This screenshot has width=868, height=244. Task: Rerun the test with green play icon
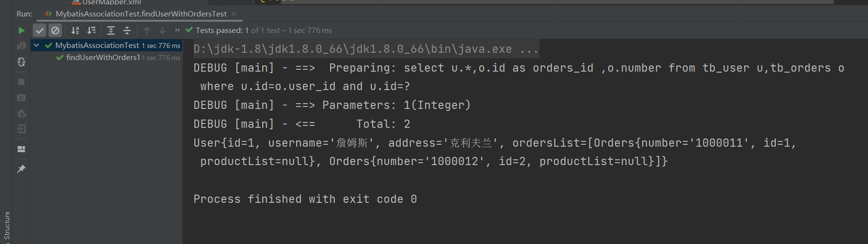click(21, 30)
